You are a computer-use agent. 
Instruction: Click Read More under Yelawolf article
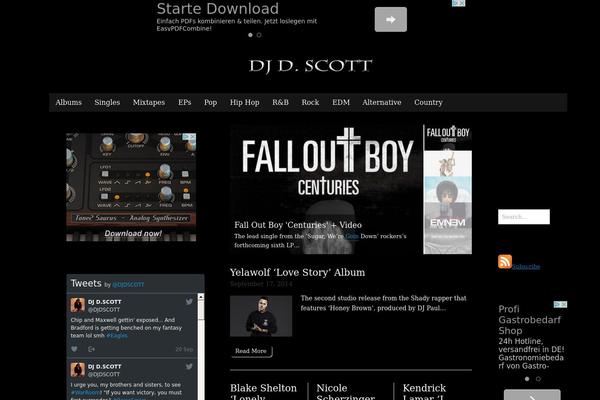pos(251,351)
